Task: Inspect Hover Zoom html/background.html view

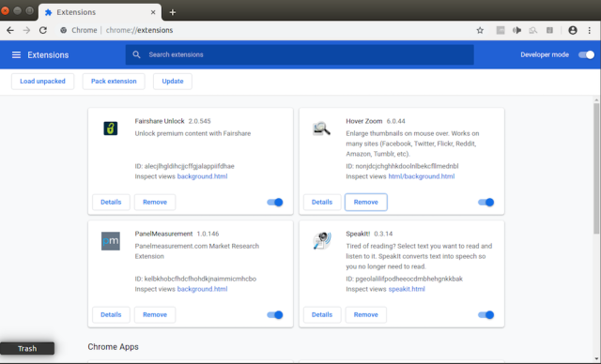Action: pos(422,176)
